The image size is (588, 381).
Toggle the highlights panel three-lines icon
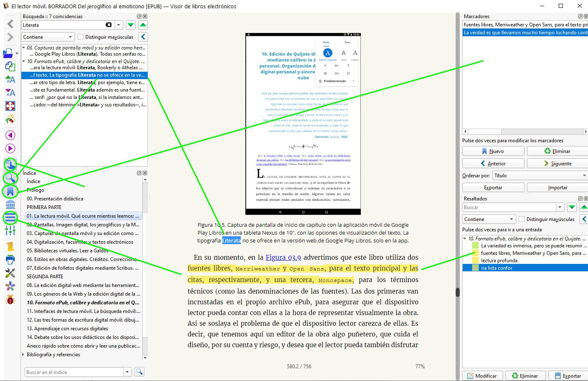10,218
